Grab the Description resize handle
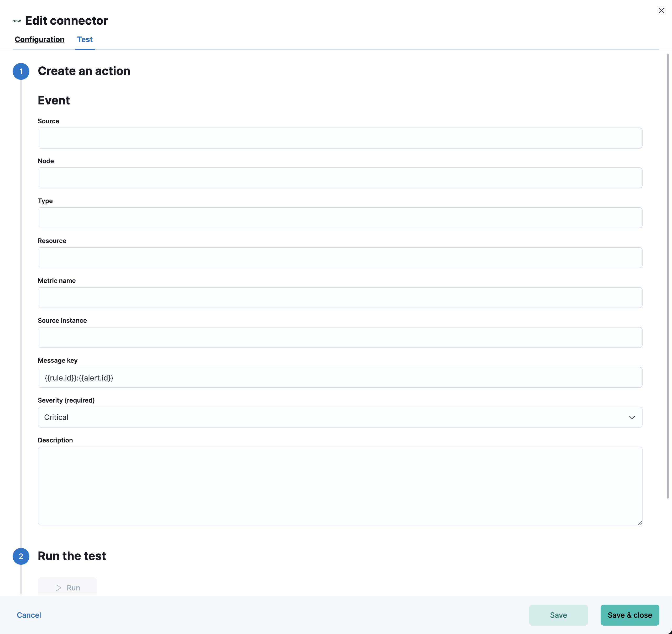Image resolution: width=672 pixels, height=634 pixels. [640, 523]
